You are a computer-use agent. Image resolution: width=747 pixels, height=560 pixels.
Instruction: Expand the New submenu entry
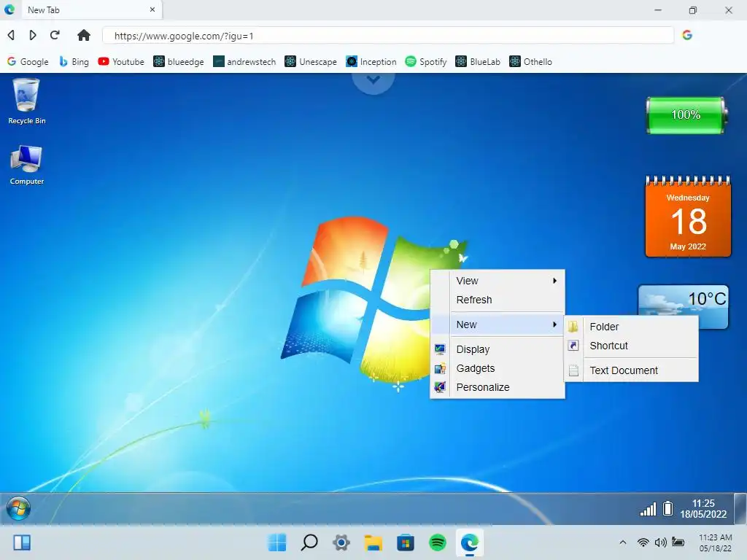point(498,324)
